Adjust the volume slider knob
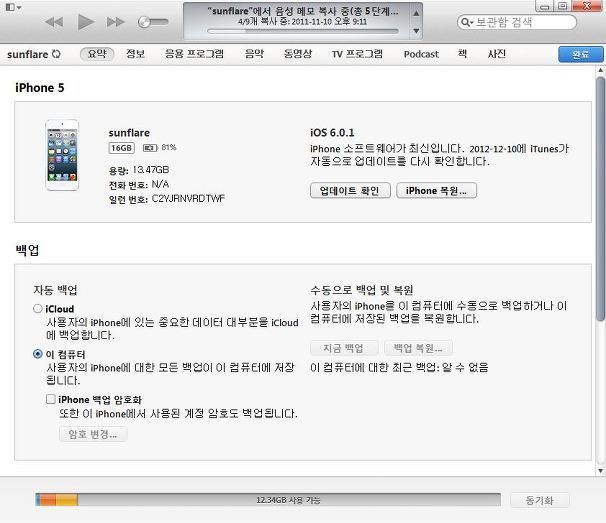This screenshot has height=523, width=606. pos(144,22)
